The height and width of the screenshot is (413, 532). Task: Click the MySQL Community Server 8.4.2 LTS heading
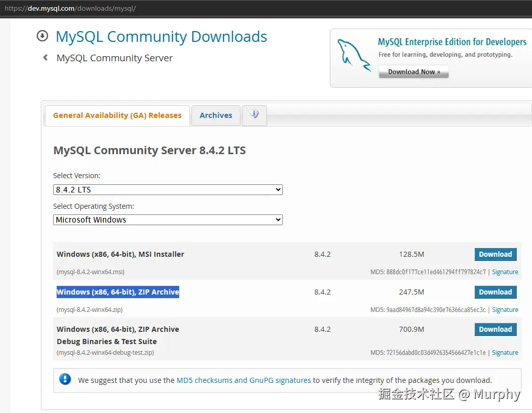point(149,150)
